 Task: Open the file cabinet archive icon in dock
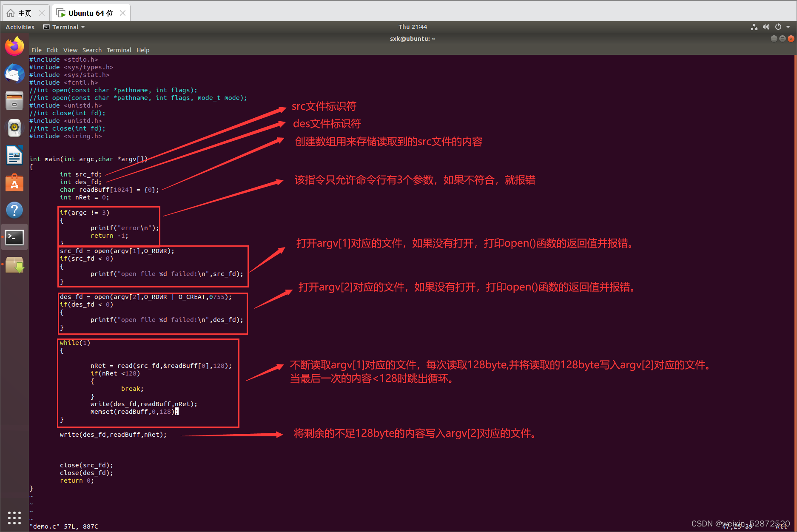pyautogui.click(x=14, y=100)
